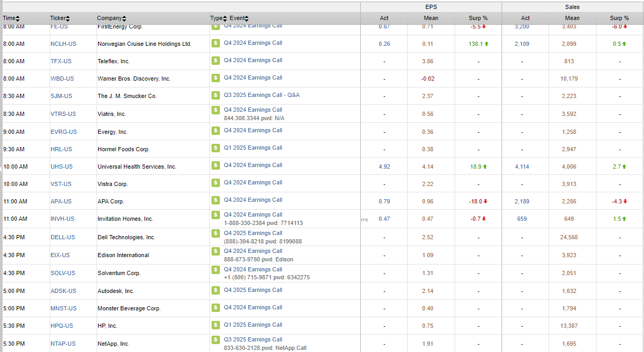Open the WBD-US ticker link
Screen dimensions: 644x352
(x=62, y=79)
